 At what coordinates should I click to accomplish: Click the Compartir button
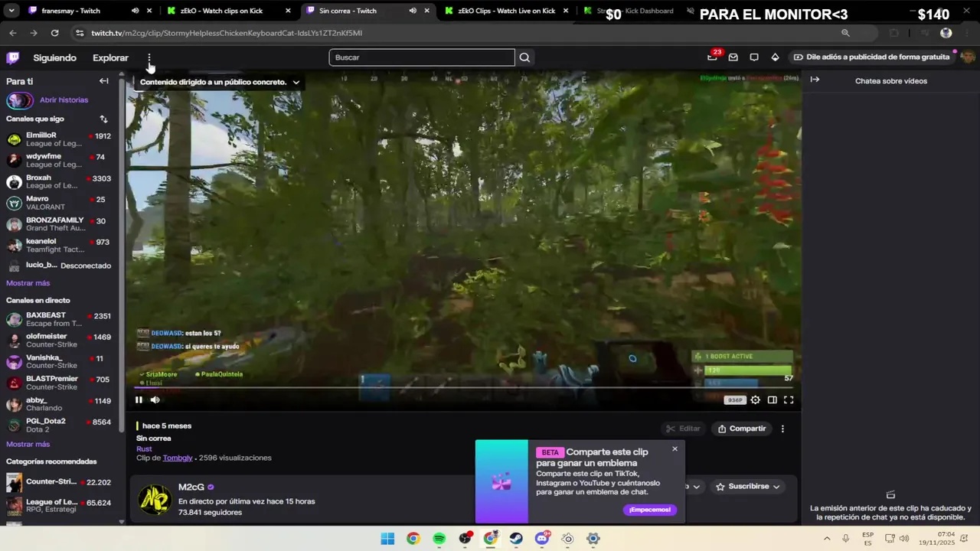(741, 429)
